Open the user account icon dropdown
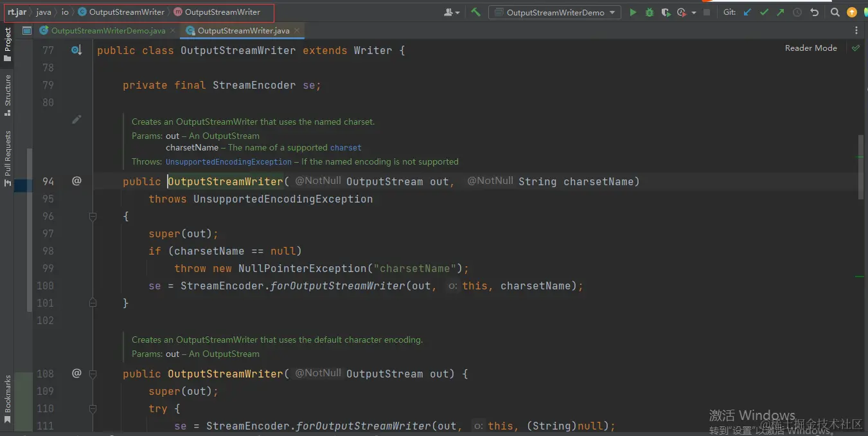This screenshot has height=436, width=868. [452, 12]
